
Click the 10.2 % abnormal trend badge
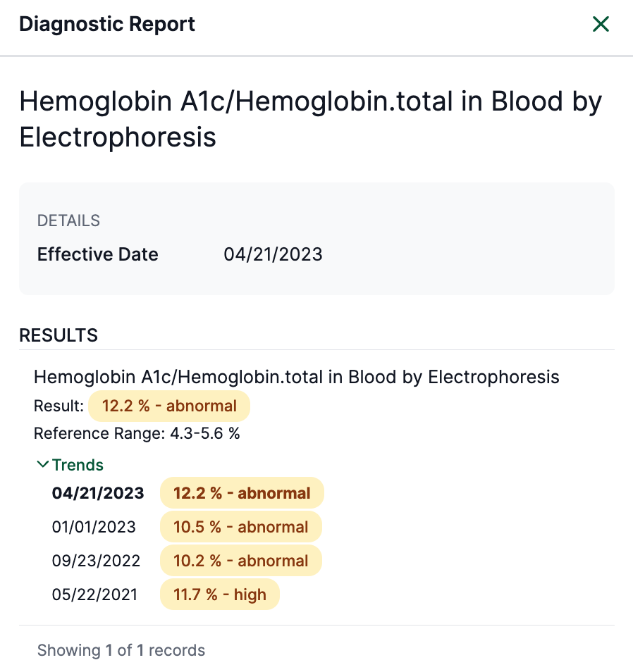click(241, 561)
